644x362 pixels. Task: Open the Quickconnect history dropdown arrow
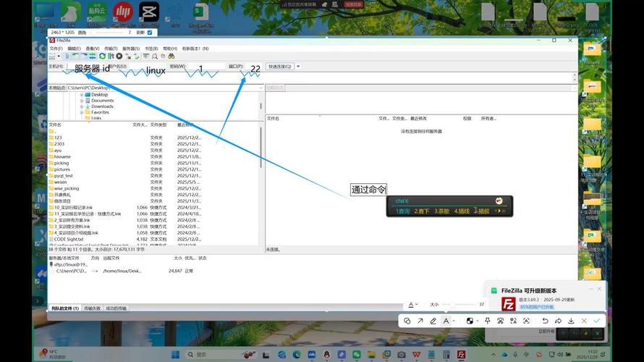point(298,67)
